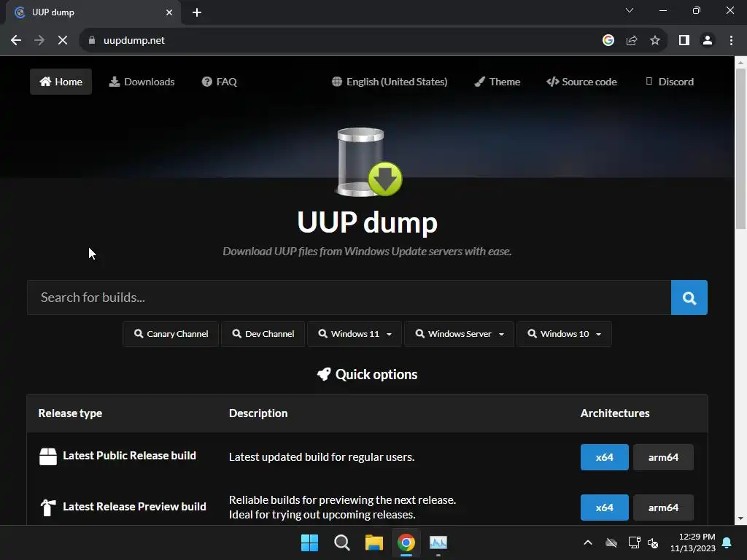Click the Description column header
Screen dimensions: 747x560
coord(258,413)
